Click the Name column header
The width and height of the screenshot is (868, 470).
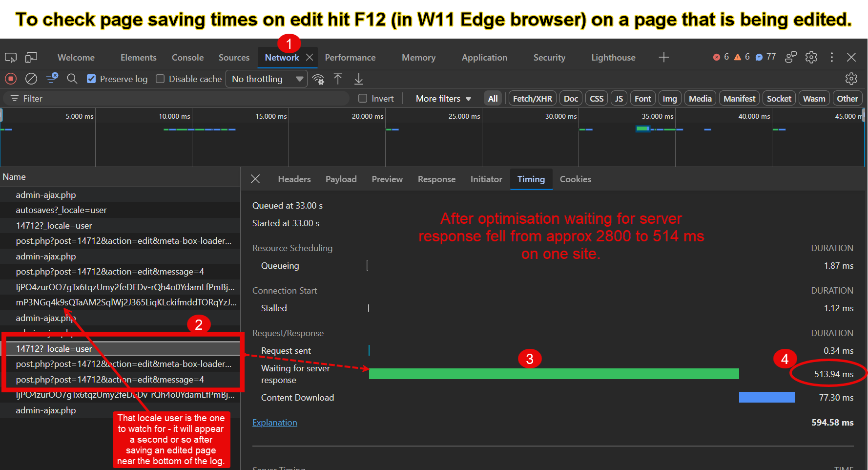point(120,177)
